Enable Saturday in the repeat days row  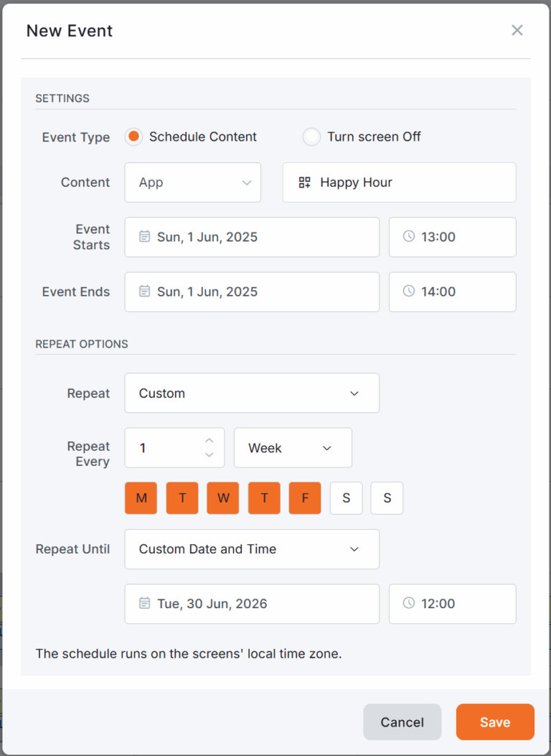[346, 498]
